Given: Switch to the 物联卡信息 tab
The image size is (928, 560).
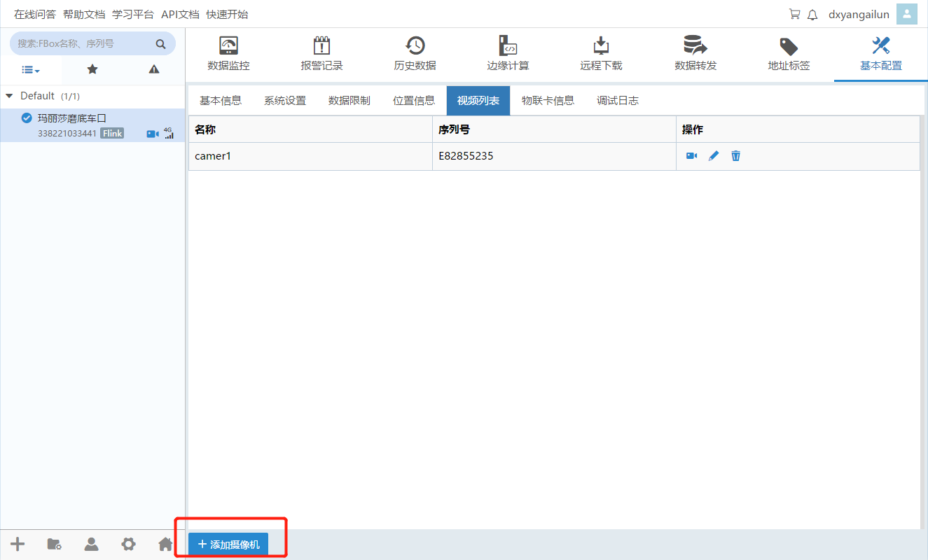Looking at the screenshot, I should [x=548, y=100].
